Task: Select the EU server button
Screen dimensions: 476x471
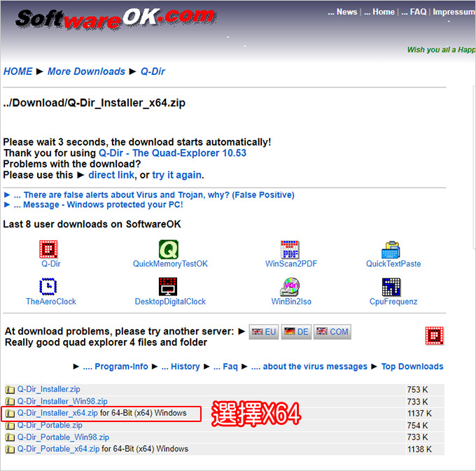Action: tap(264, 332)
